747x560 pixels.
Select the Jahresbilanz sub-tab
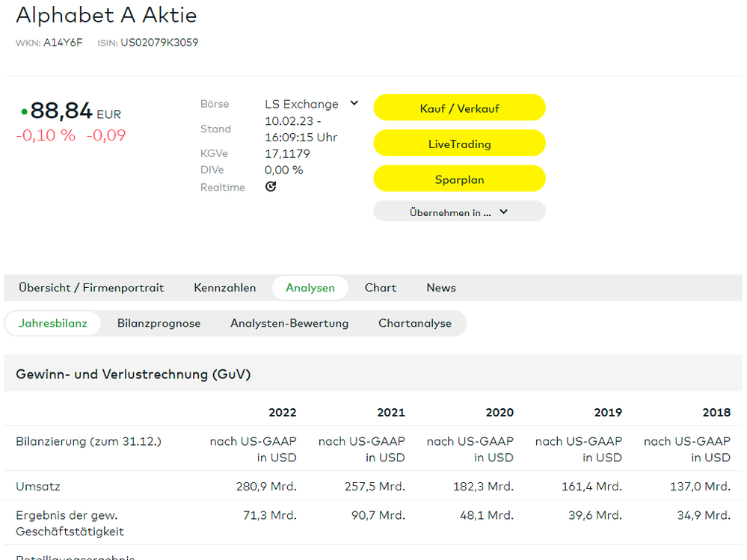pos(53,324)
